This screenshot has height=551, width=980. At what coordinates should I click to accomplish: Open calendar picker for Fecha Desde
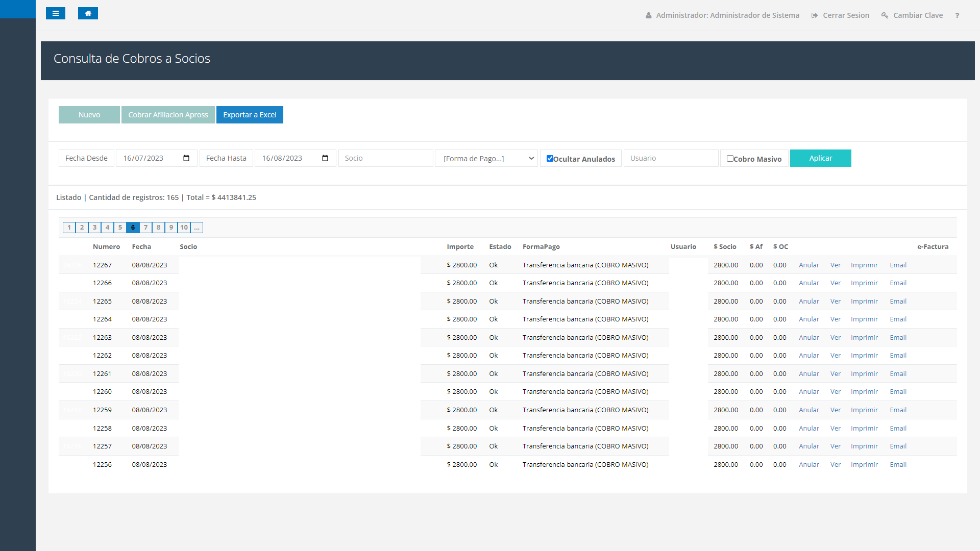186,158
